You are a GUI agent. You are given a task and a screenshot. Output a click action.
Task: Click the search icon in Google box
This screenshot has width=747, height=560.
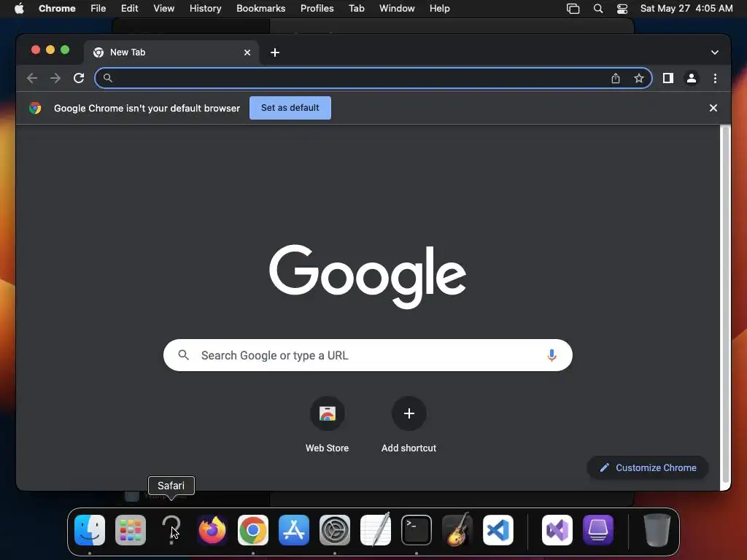coord(183,355)
